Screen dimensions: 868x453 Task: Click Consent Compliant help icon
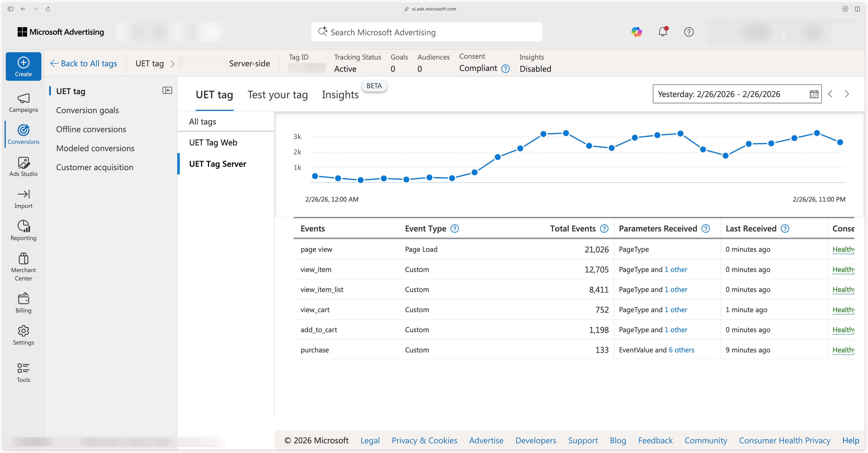pyautogui.click(x=505, y=69)
